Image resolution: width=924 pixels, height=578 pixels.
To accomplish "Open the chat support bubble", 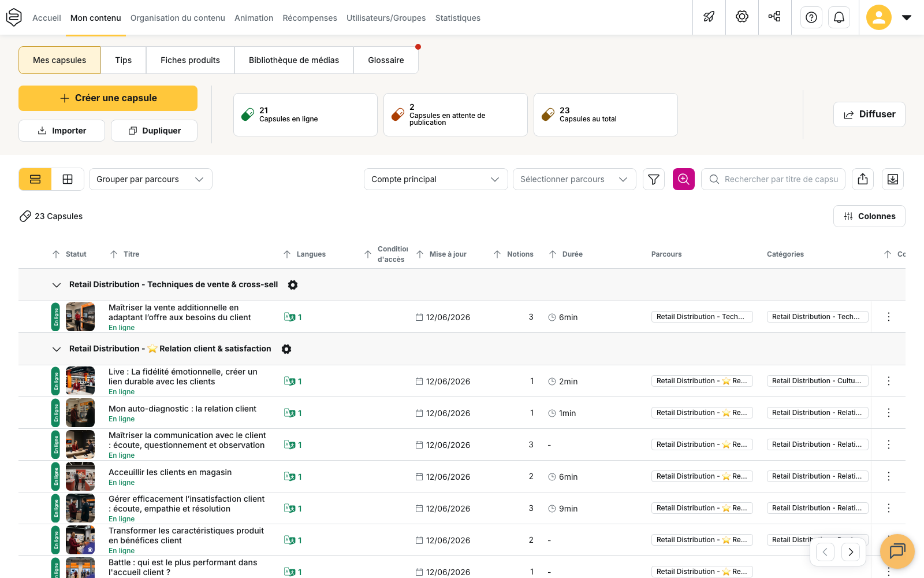I will [x=897, y=551].
